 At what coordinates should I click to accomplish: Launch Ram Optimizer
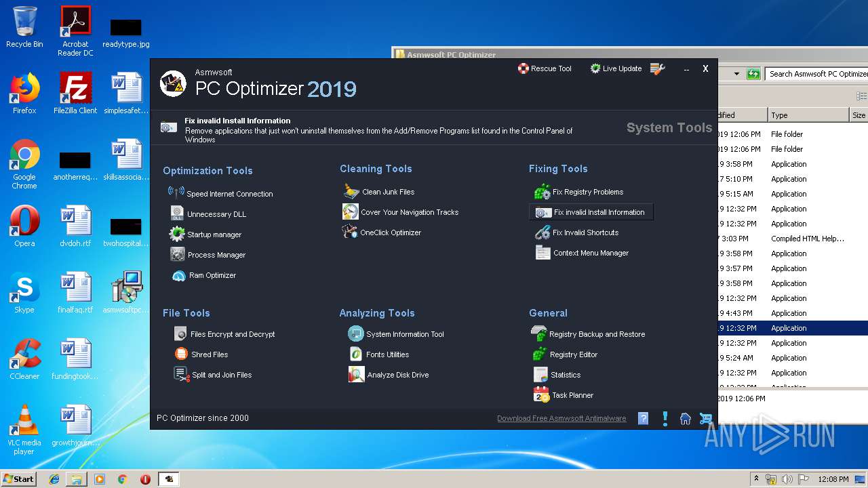(203, 275)
